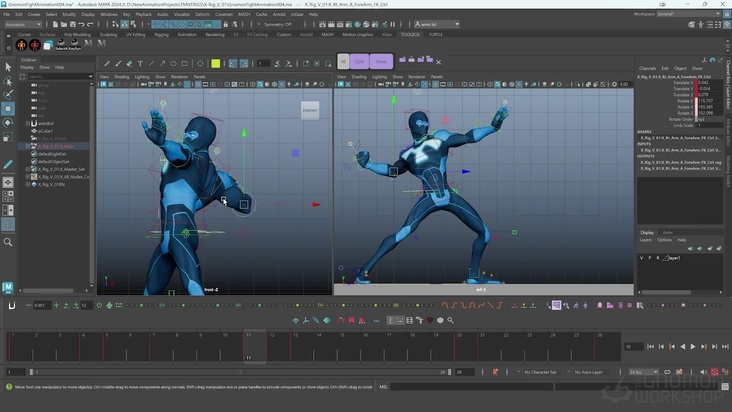Screen dimensions: 732x412
Task: Select the arrow Select tool in toolbox
Action: [x=8, y=67]
